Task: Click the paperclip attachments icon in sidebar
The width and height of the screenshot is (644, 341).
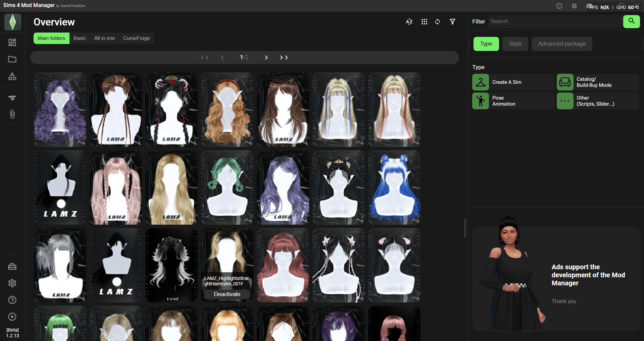Action: click(x=12, y=114)
